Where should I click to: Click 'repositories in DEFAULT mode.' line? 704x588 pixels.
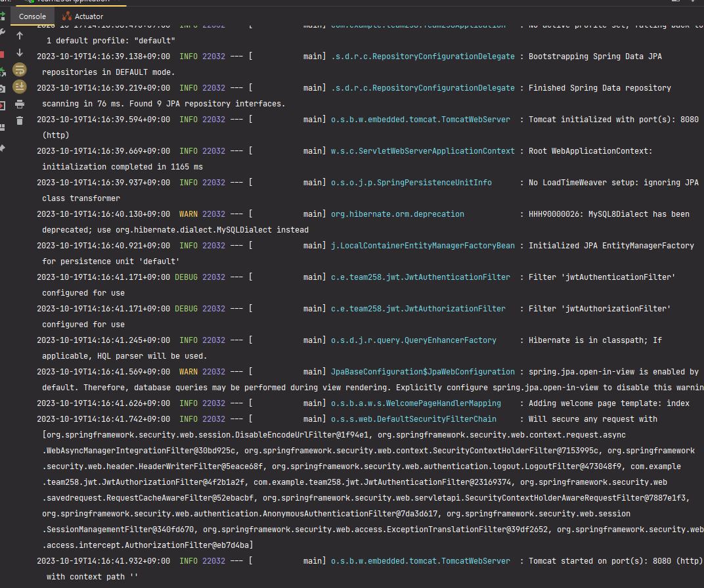[x=108, y=72]
